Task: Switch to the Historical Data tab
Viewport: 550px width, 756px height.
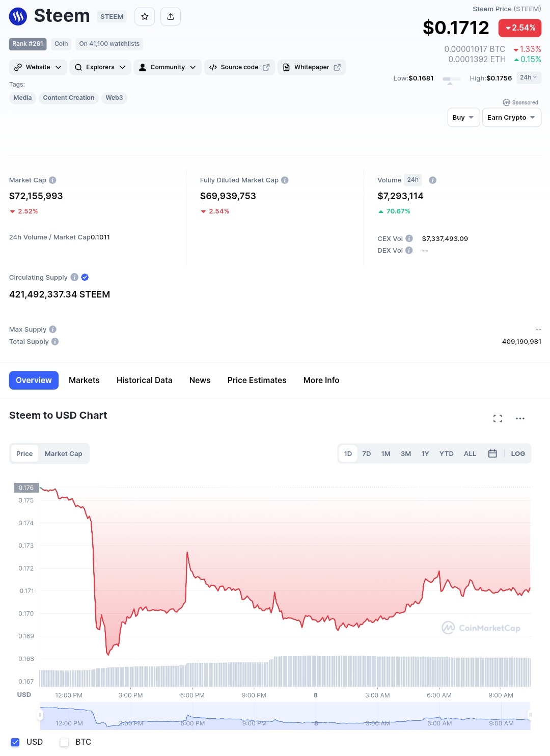Action: tap(145, 381)
